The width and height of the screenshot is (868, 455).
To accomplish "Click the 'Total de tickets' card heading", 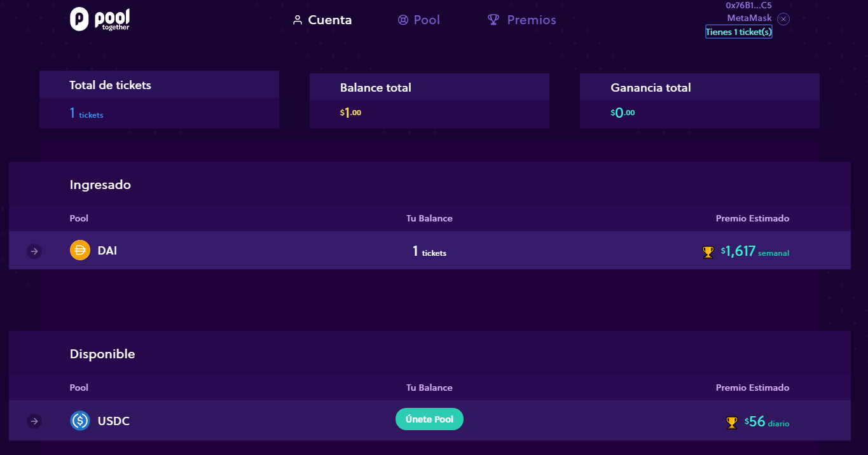I will click(110, 85).
